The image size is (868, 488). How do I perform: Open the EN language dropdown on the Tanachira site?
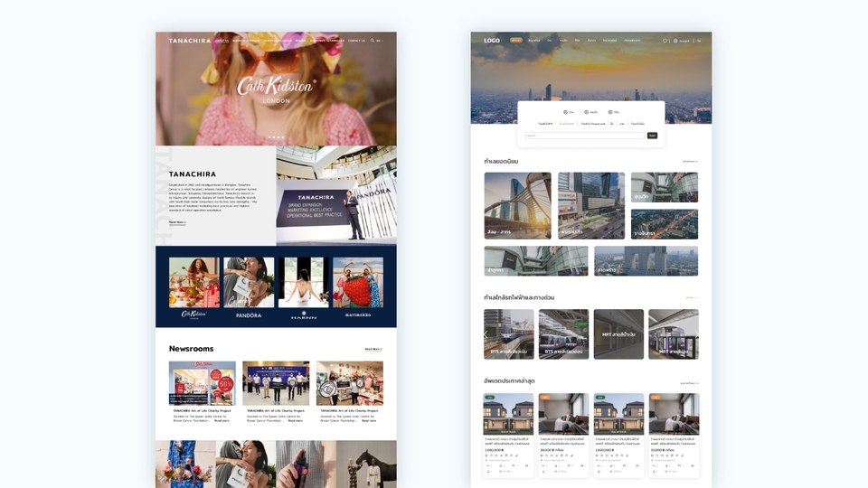(x=380, y=41)
